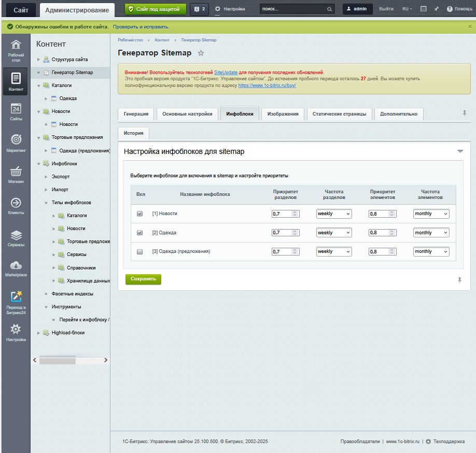Open the Marketplace sidebar icon
476x453 pixels.
click(x=16, y=266)
